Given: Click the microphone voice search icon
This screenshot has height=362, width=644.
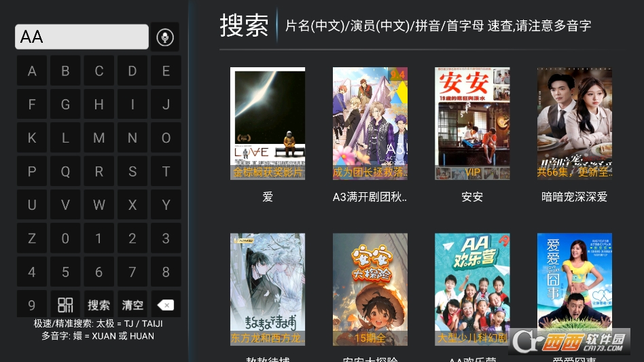Looking at the screenshot, I should 164,37.
